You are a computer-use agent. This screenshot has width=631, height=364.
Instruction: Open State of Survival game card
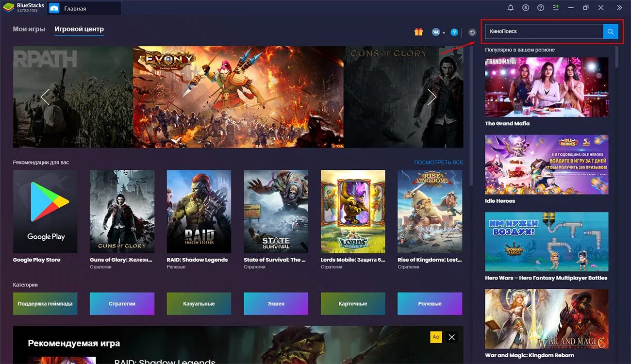tap(276, 211)
